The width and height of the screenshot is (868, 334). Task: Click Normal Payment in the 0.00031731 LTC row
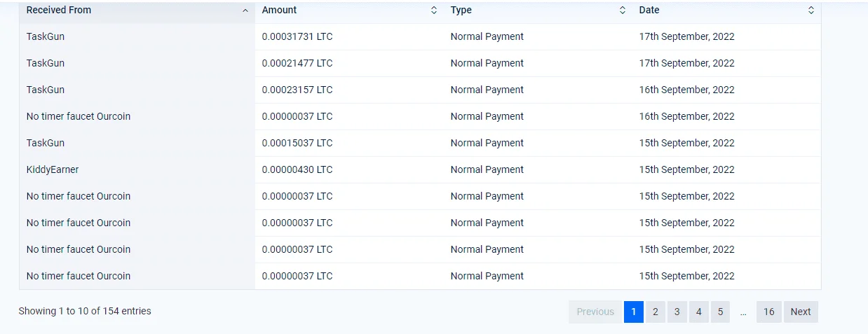click(x=487, y=36)
